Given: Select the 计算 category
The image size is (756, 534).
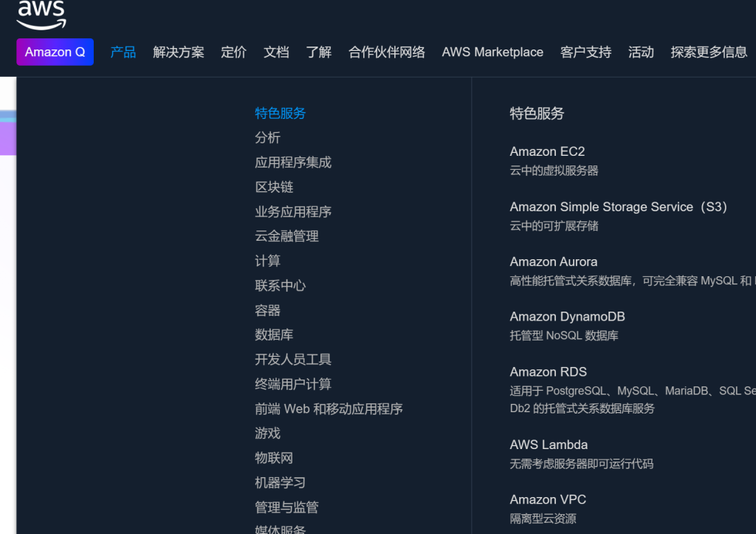Looking at the screenshot, I should pyautogui.click(x=267, y=261).
